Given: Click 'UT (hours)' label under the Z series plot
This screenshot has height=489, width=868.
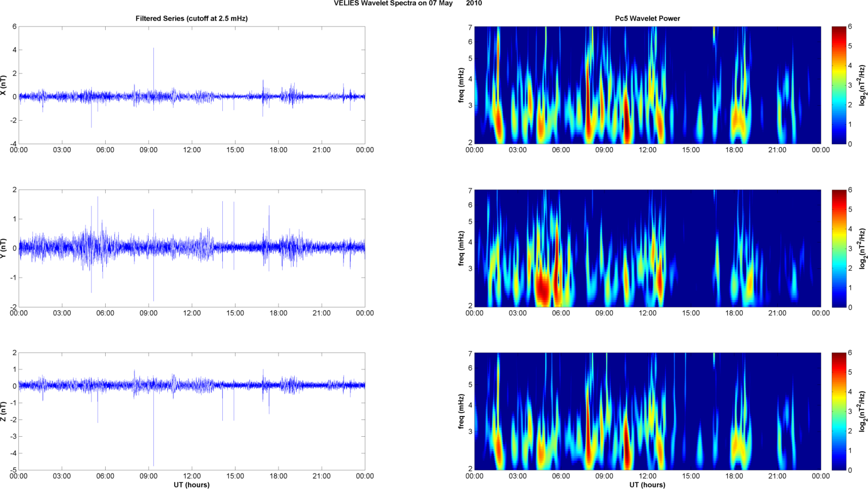Looking at the screenshot, I should click(x=191, y=485).
